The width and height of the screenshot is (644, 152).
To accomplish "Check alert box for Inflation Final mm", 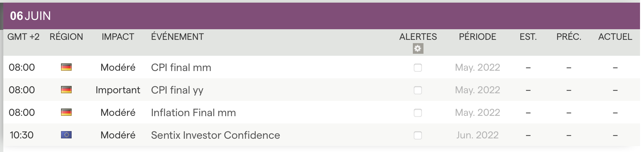I will 418,113.
